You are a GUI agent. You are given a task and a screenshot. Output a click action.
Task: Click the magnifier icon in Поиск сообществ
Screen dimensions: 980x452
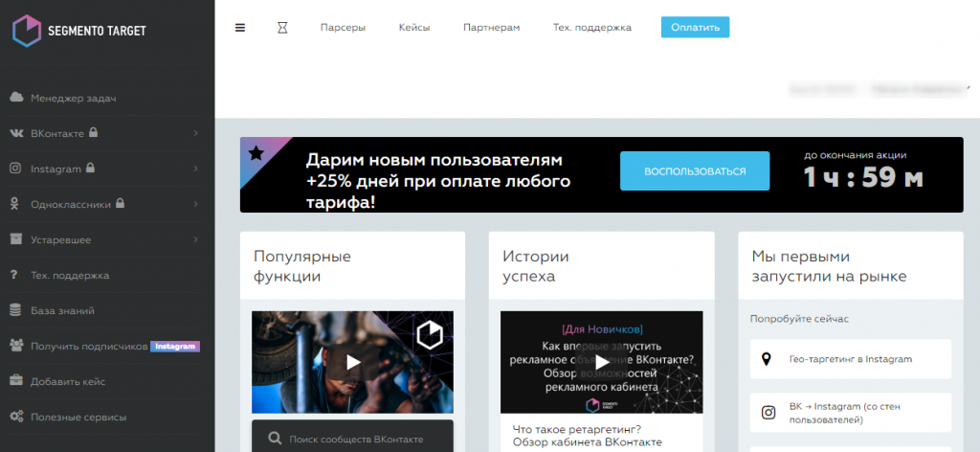(x=275, y=439)
